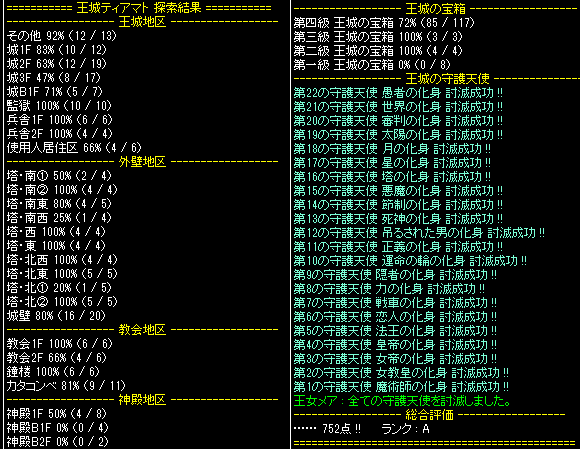Click the 第12の守護天使 吊るされた男の化身 line
580x449 pixels.
[x=419, y=233]
